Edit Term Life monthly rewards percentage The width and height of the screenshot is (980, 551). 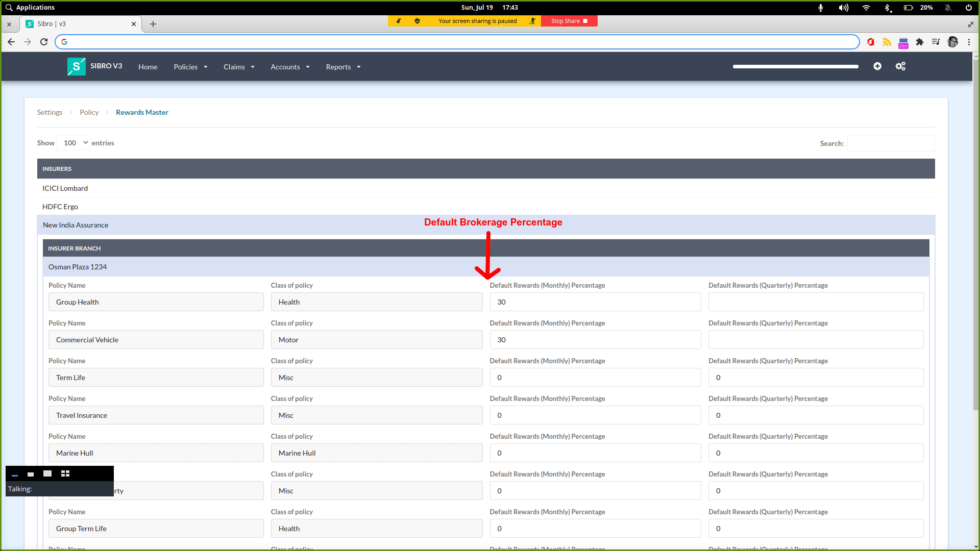pyautogui.click(x=595, y=378)
